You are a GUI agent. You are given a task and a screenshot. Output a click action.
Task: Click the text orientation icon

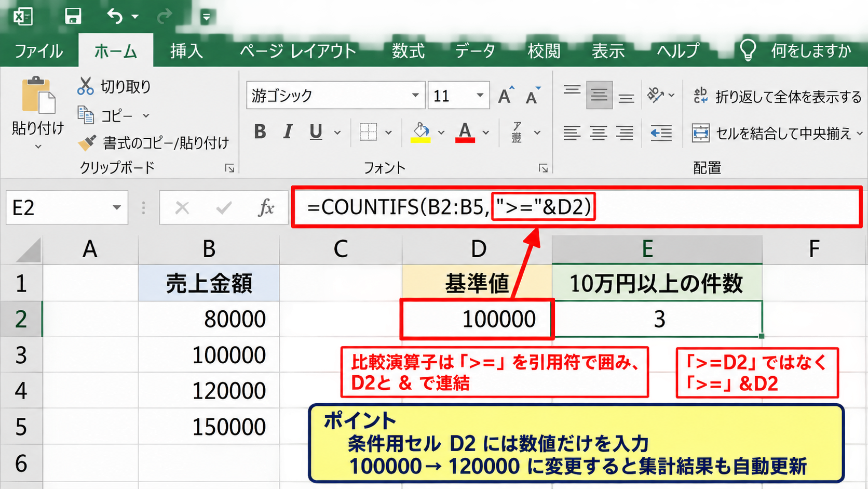click(x=655, y=95)
